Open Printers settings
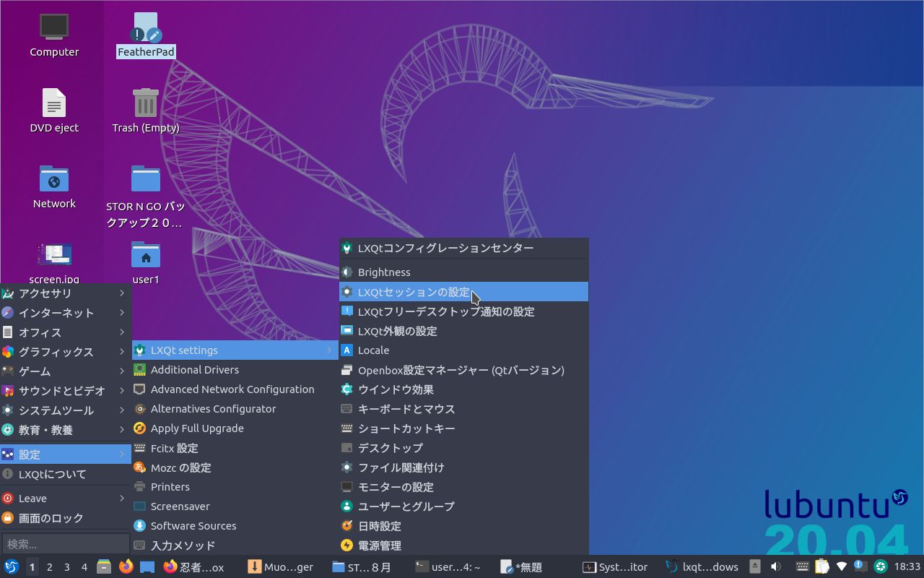This screenshot has height=578, width=924. pyautogui.click(x=235, y=486)
